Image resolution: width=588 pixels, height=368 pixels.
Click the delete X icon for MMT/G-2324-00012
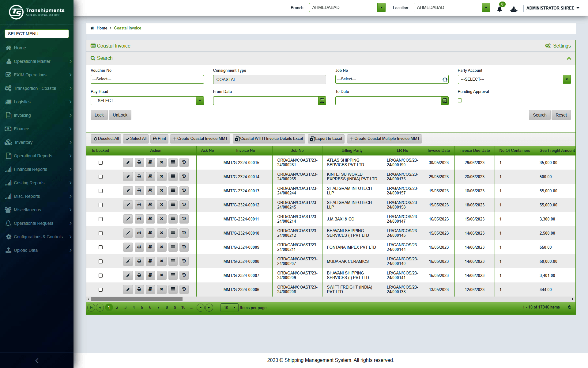click(161, 205)
